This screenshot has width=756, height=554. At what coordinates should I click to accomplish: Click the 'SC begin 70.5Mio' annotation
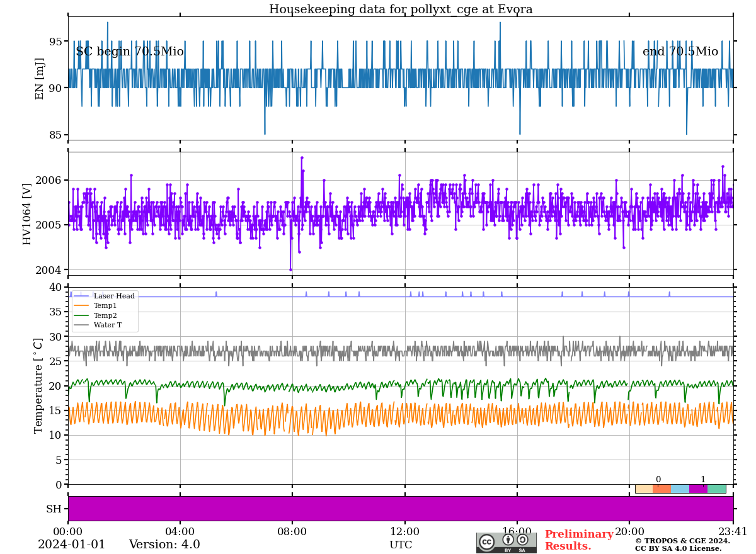pyautogui.click(x=130, y=52)
